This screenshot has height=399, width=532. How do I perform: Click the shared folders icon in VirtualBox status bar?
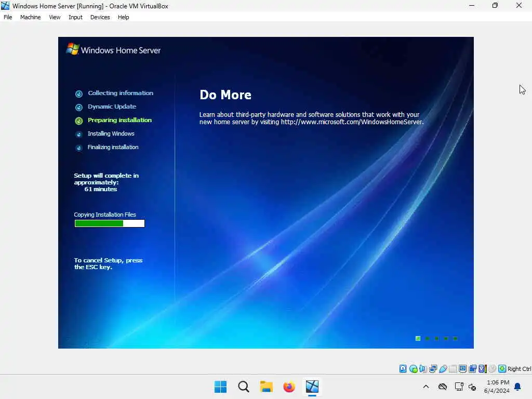pos(453,368)
